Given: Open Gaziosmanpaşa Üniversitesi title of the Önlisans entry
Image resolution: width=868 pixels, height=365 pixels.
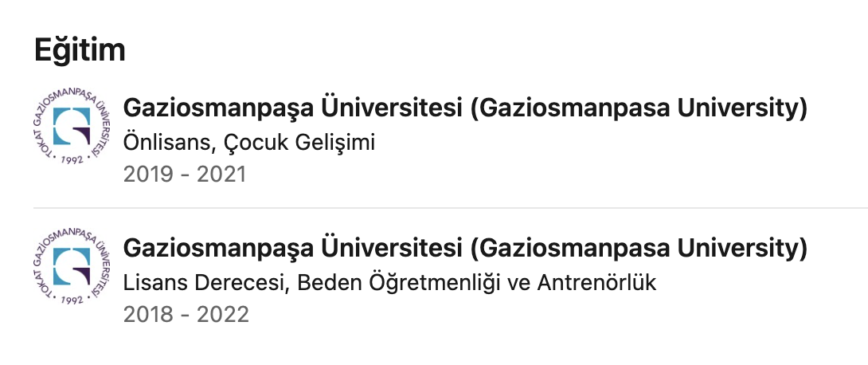Looking at the screenshot, I should [x=292, y=109].
